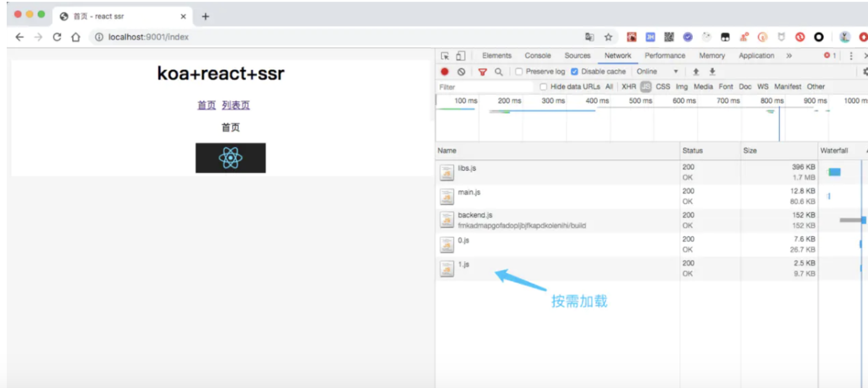Reload the page with the refresh icon
The height and width of the screenshot is (388, 868).
pos(57,37)
